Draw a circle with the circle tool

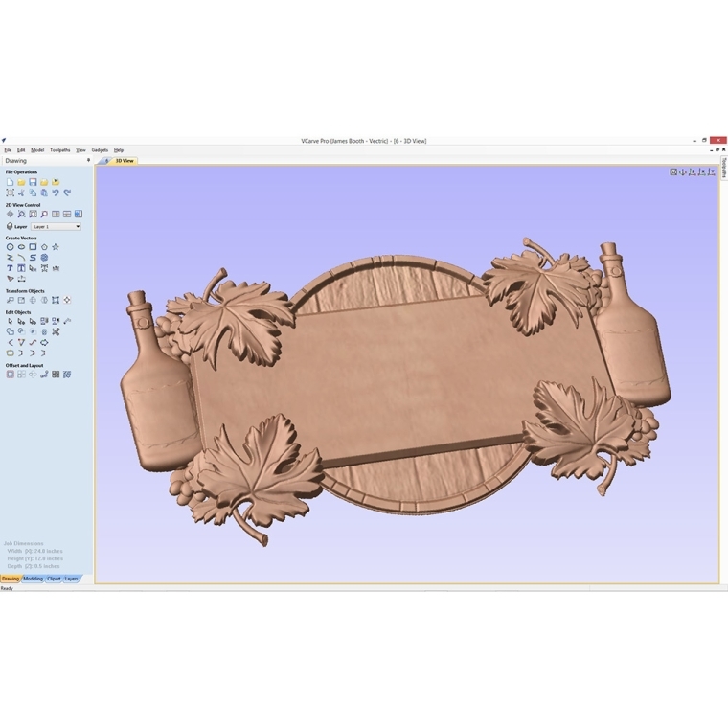click(x=10, y=247)
